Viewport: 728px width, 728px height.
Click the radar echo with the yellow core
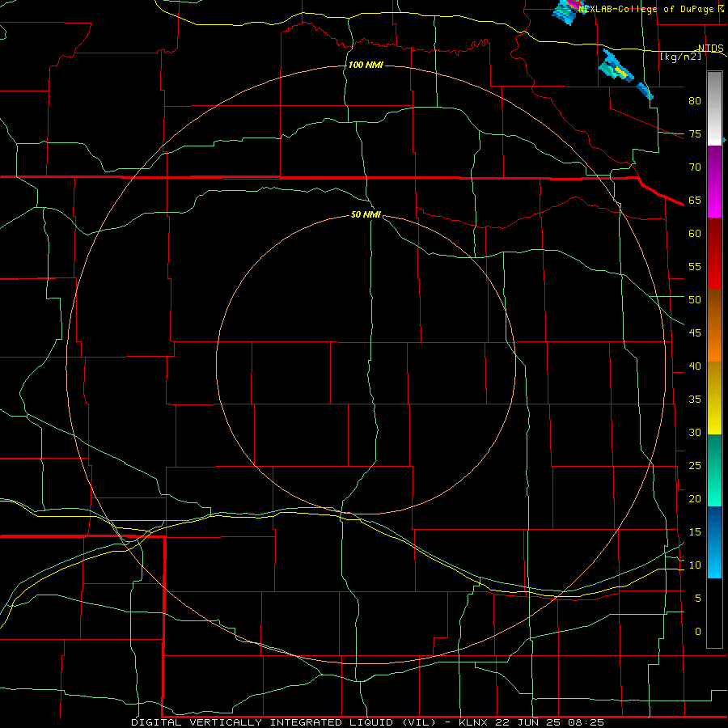pos(616,67)
